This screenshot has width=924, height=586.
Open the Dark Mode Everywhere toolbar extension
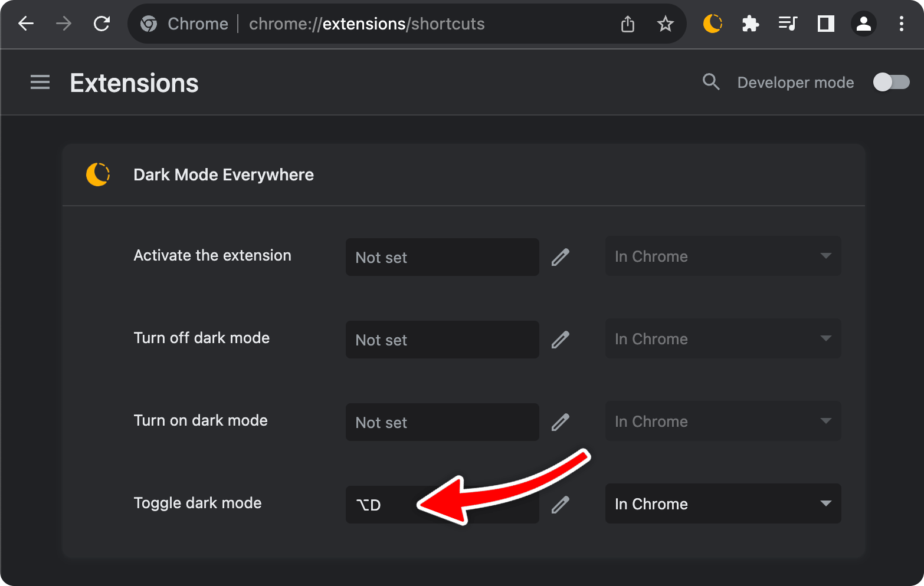coord(713,24)
